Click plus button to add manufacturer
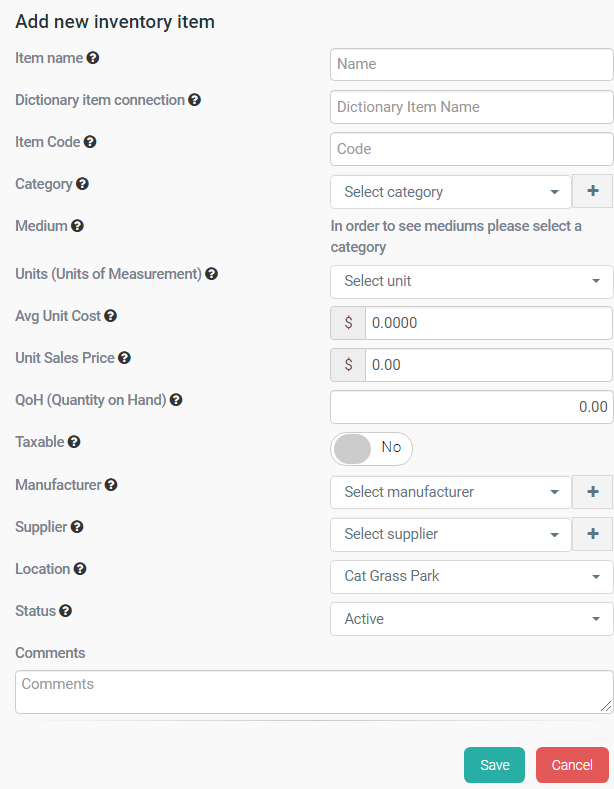 [x=592, y=491]
